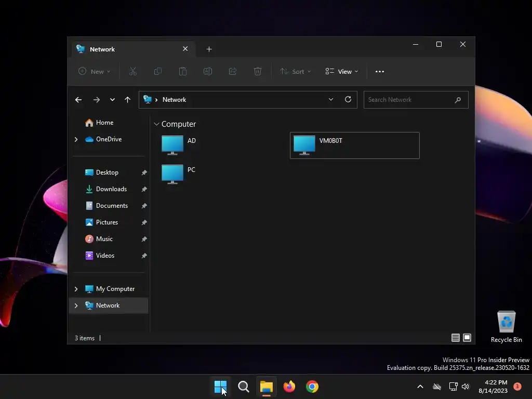
Task: Open the New dropdown menu
Action: (95, 71)
